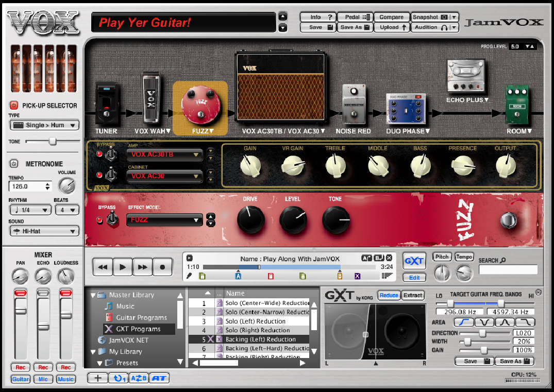554x392 pixels.
Task: Click the rewind transport button
Action: pyautogui.click(x=103, y=267)
